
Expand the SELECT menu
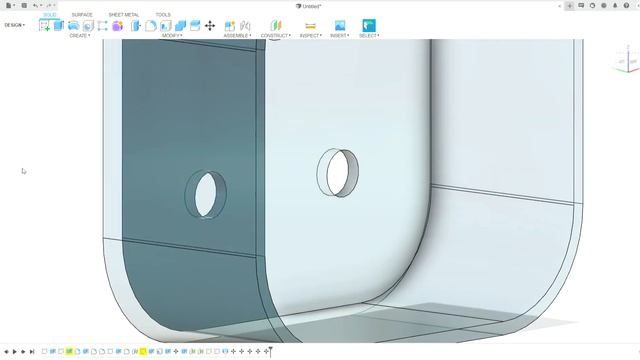point(369,36)
